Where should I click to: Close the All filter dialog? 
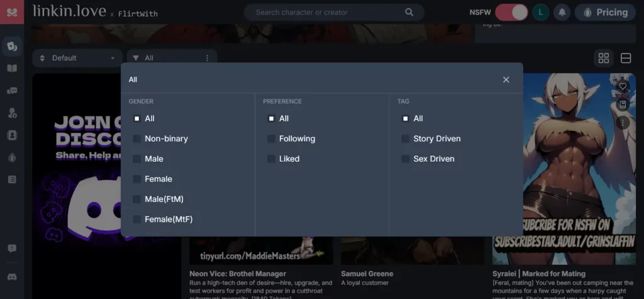506,80
